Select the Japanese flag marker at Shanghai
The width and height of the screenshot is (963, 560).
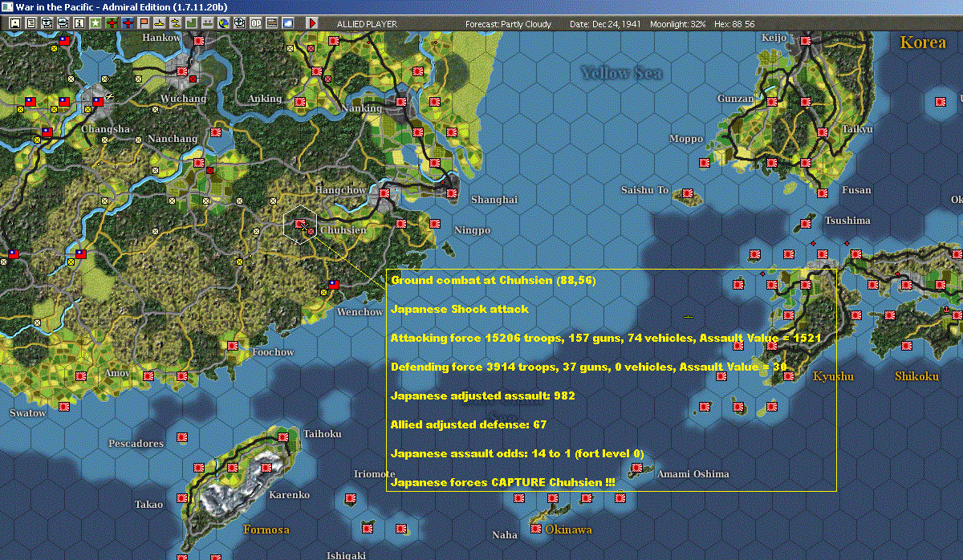[x=451, y=193]
